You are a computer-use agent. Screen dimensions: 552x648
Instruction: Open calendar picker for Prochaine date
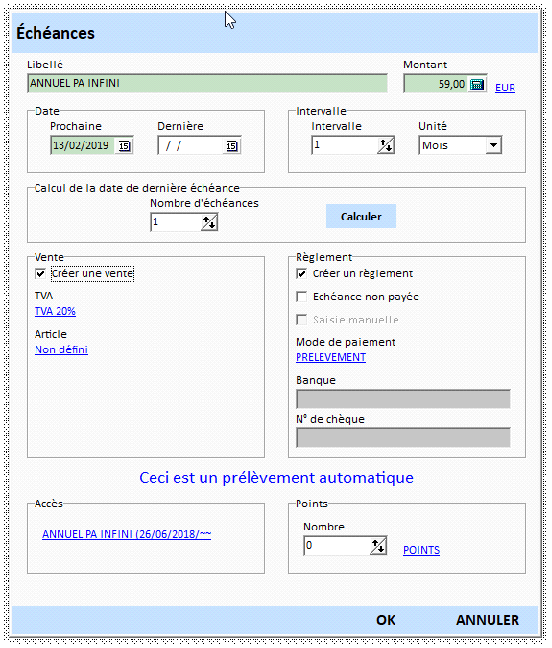point(124,146)
